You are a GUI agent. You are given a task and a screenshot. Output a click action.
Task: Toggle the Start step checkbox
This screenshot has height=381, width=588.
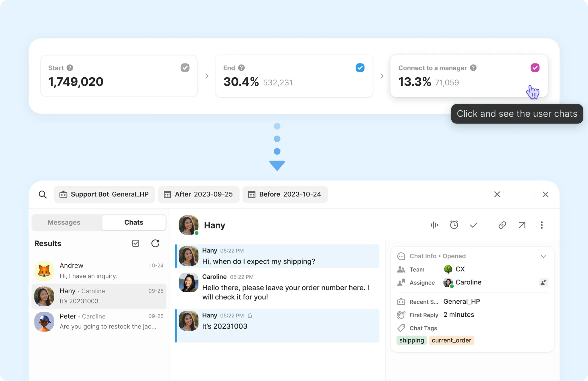(x=185, y=68)
